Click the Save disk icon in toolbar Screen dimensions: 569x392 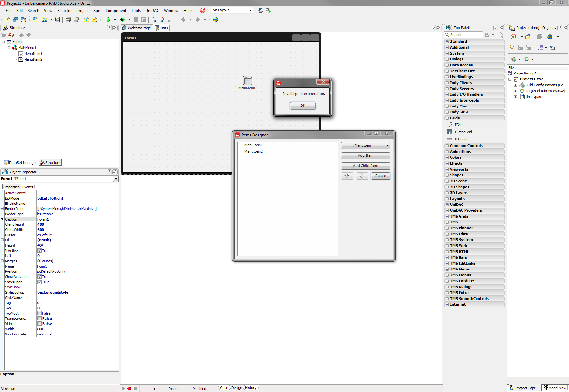58,20
